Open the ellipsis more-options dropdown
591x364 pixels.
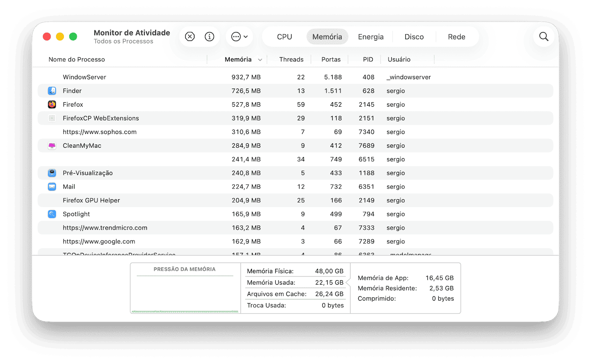(239, 37)
